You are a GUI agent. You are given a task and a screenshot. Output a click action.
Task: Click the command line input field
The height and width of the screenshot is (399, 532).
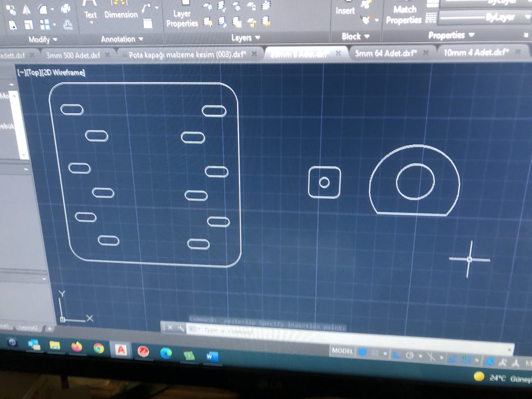[260, 329]
